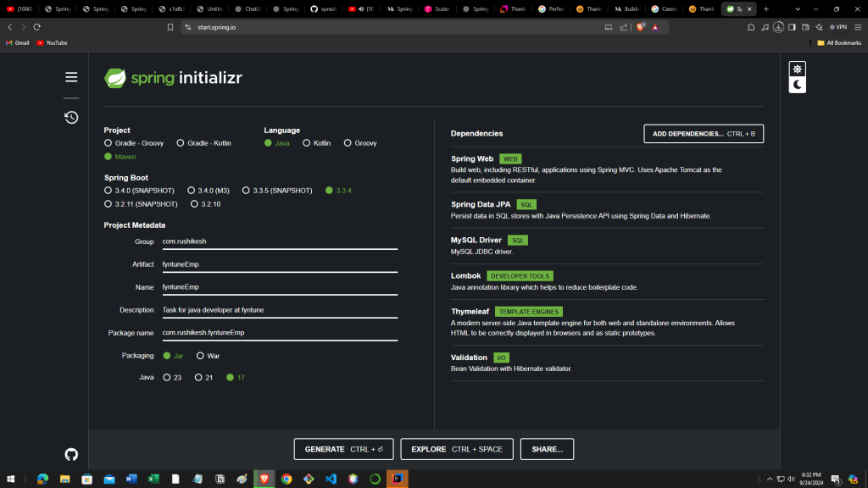868x488 pixels.
Task: Select Gradle - Kotlin project type
Action: [203, 142]
